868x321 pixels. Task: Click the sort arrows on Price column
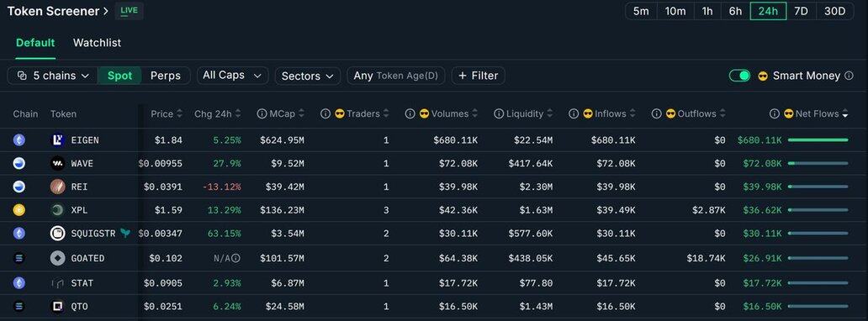179,114
